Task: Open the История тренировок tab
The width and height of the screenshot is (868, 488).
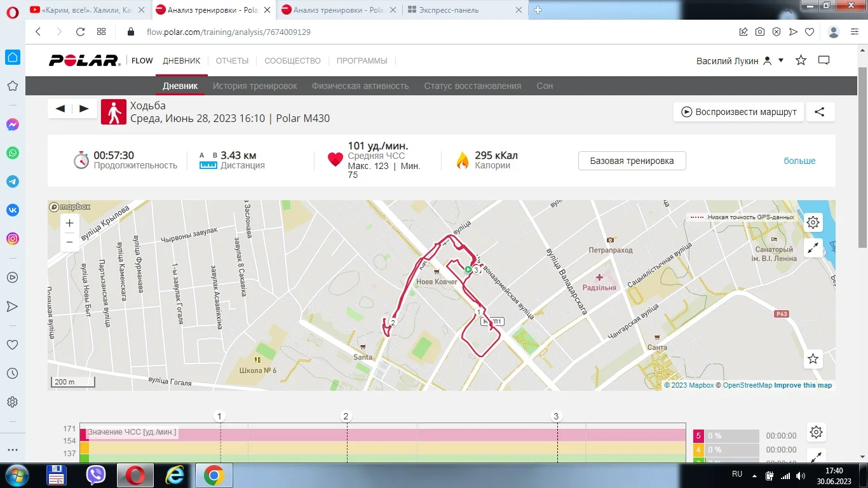Action: point(255,86)
